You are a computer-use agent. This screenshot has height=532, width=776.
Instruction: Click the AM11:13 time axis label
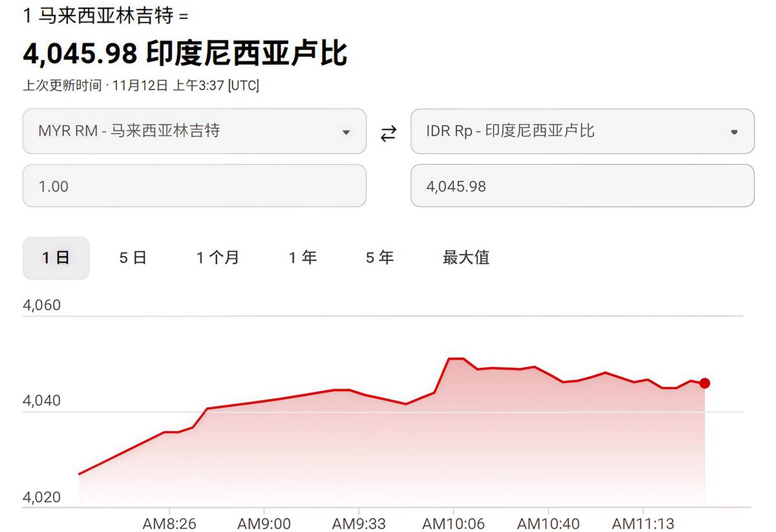click(x=643, y=523)
